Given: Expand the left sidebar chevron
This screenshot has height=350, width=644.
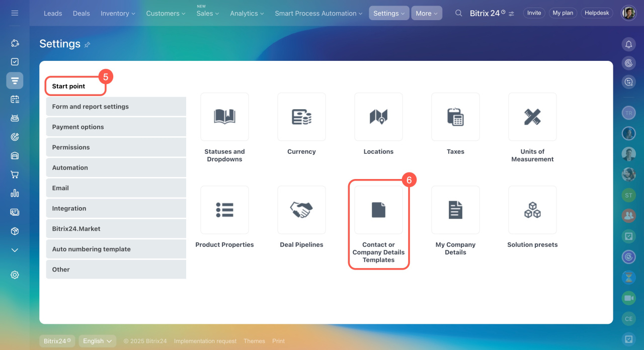Looking at the screenshot, I should (15, 250).
